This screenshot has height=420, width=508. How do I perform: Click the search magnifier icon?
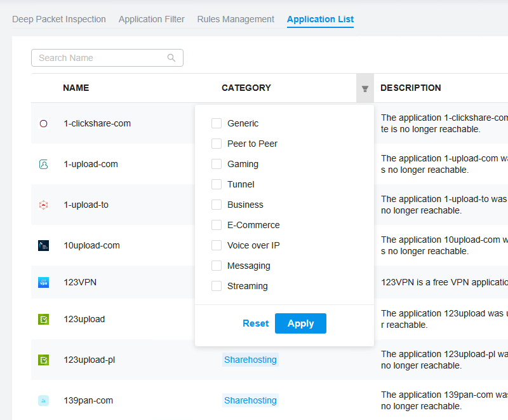click(x=171, y=58)
